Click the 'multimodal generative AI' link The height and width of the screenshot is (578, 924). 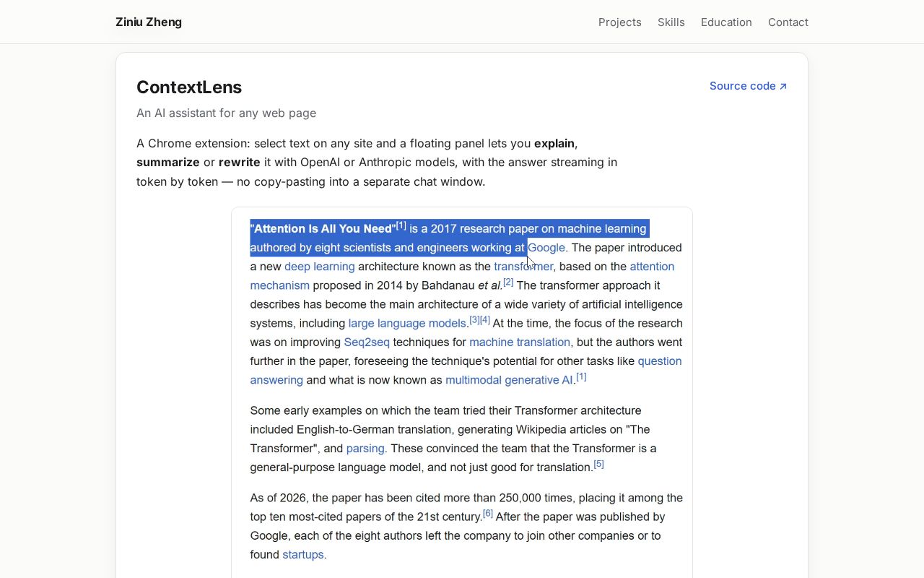(x=510, y=380)
